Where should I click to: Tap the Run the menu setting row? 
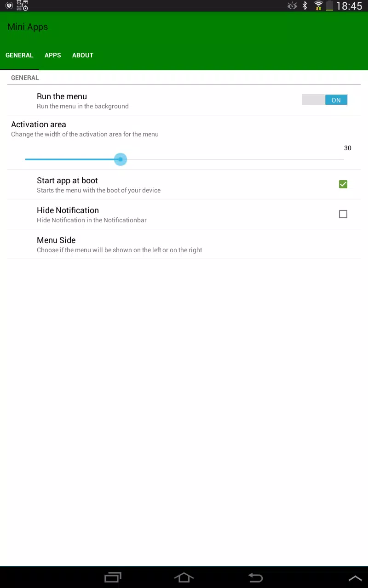pos(184,101)
